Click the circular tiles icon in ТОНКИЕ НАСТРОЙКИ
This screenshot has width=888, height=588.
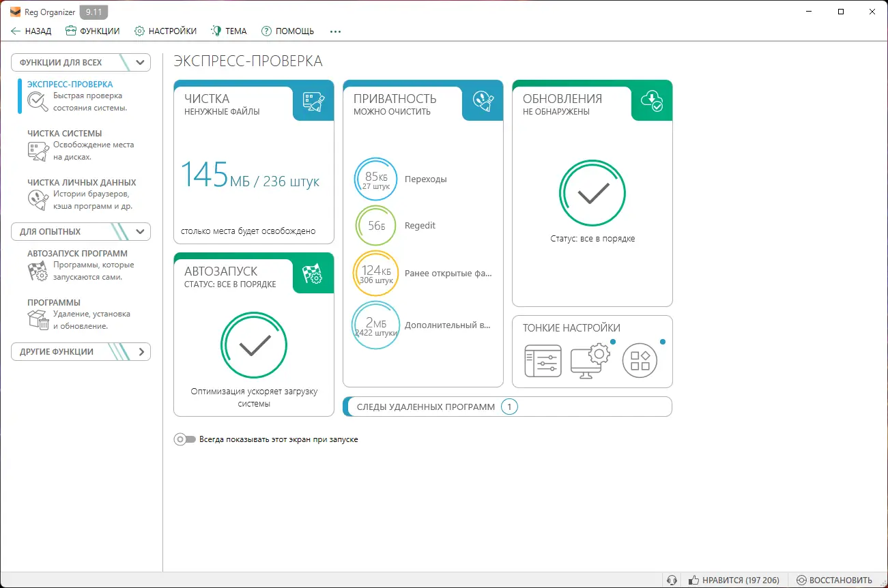[640, 360]
